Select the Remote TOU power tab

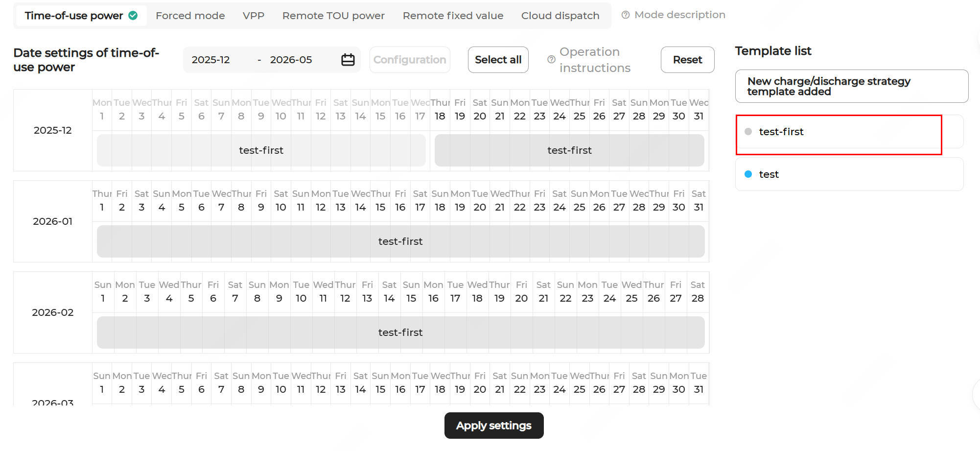pos(333,16)
